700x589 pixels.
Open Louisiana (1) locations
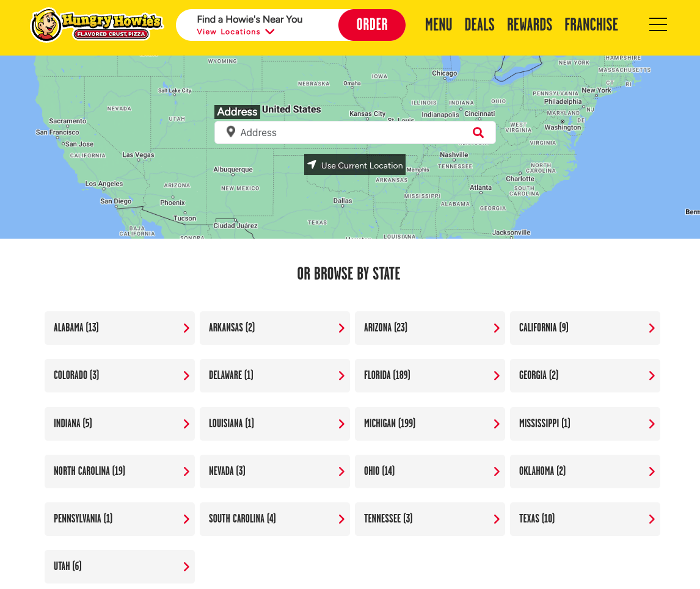274,424
